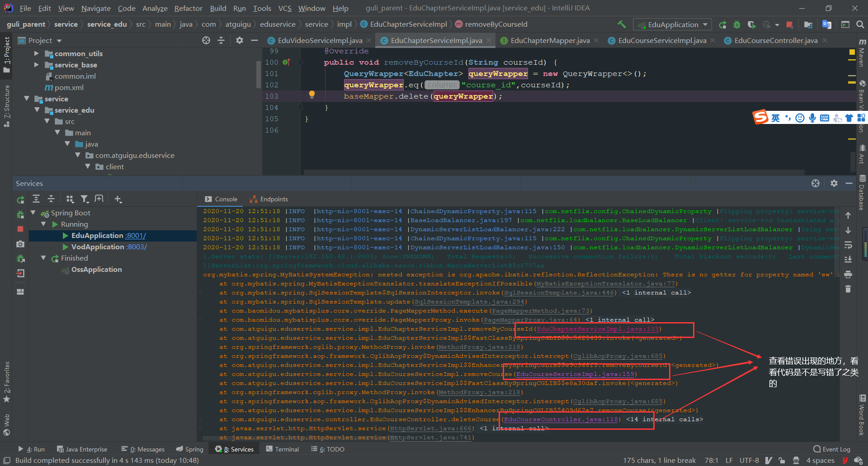
Task: Open Services panel settings gear
Action: click(x=834, y=183)
